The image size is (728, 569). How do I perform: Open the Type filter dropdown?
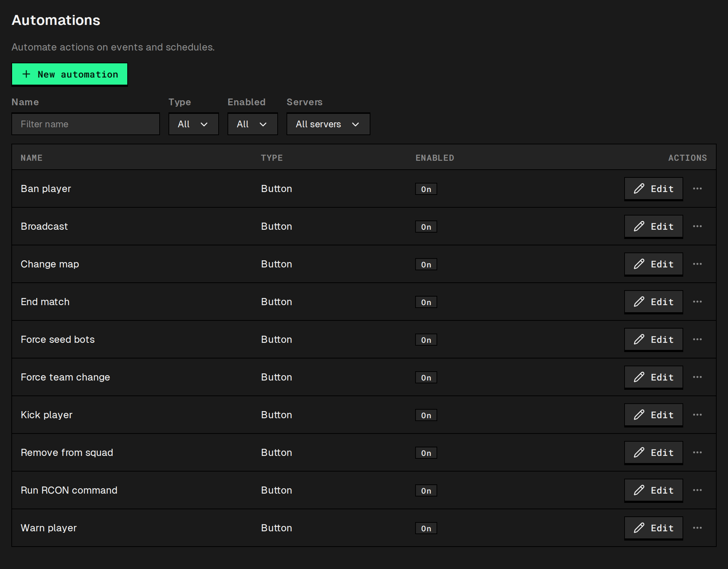pyautogui.click(x=193, y=124)
